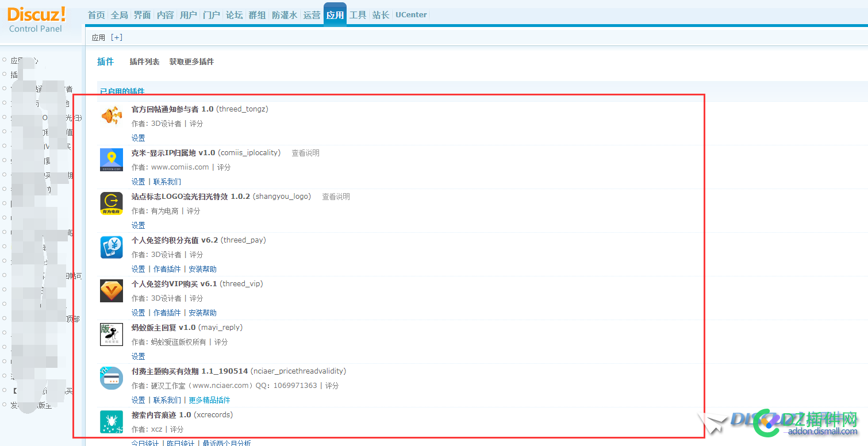Click 评分 beside QQ: 1069971363
This screenshot has height=446, width=868.
332,386
